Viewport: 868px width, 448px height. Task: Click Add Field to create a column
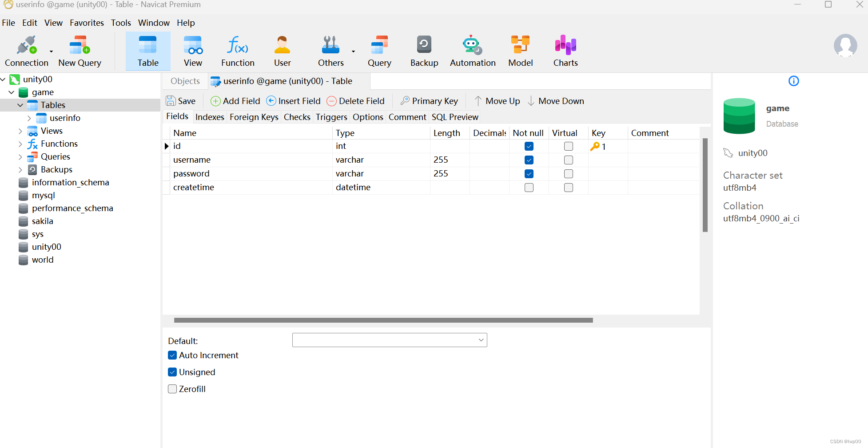[x=235, y=101]
